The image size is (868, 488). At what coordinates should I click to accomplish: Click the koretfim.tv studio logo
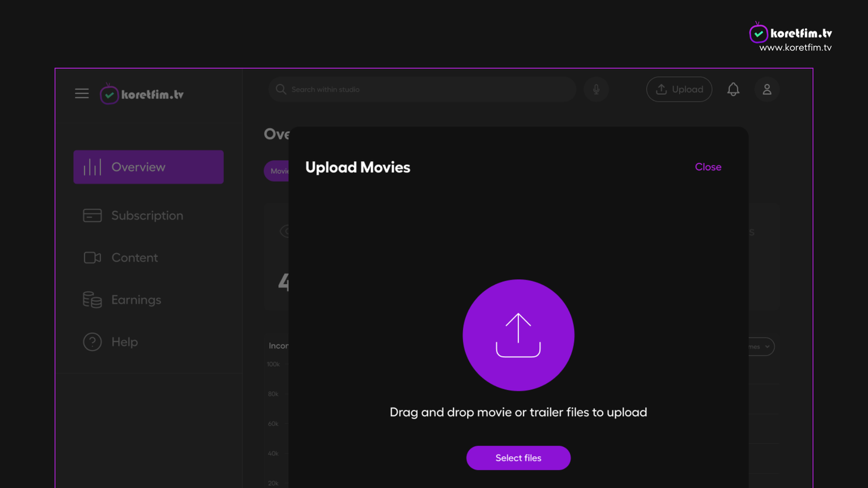pos(142,94)
